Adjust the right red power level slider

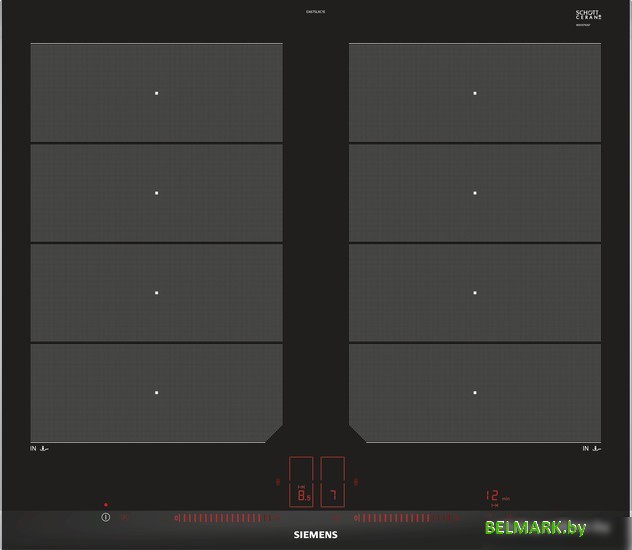[405, 518]
